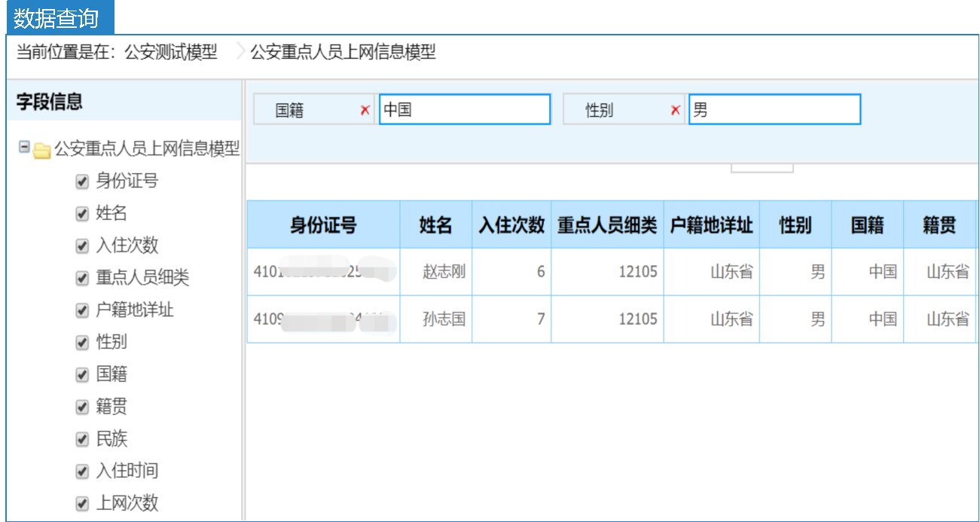Collapse the 公安重点人员上网信息模型 tree node
Screen dimensions: 980x522
pyautogui.click(x=24, y=148)
